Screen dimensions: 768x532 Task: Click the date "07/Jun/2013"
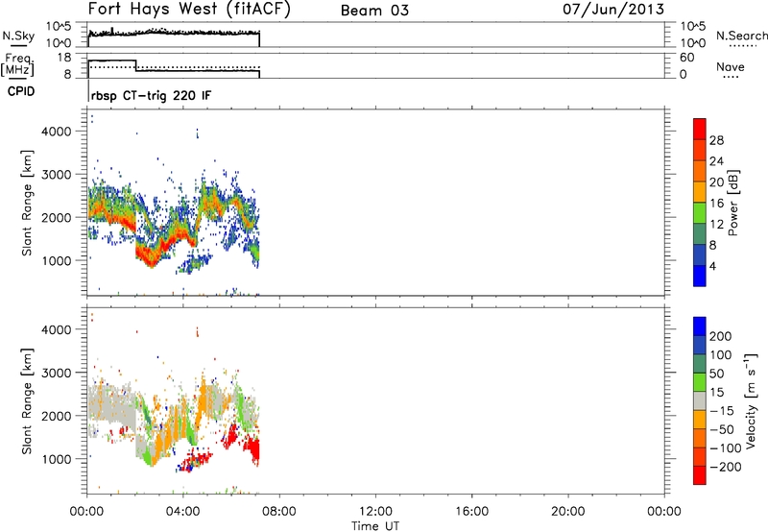tap(613, 9)
